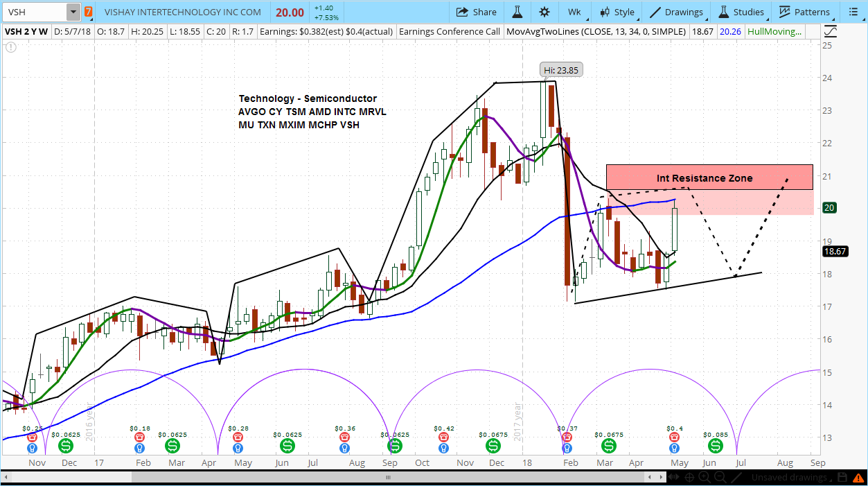Click the red earnings icon labeled $0.42
Viewport: 868px width, 486px height.
pos(444,437)
